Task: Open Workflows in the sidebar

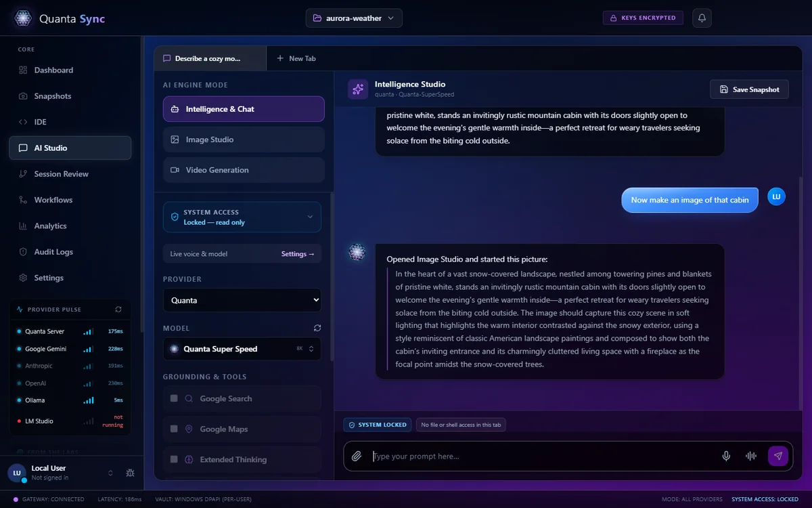Action: [x=70, y=200]
